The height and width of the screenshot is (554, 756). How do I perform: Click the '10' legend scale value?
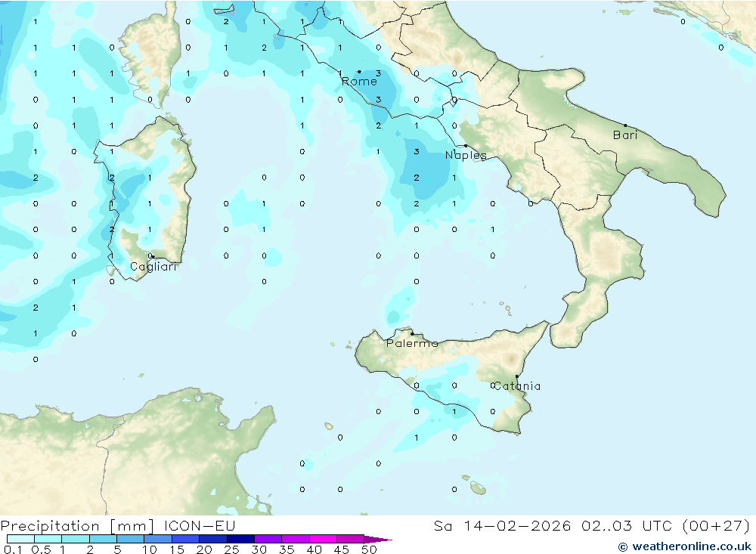point(150,549)
